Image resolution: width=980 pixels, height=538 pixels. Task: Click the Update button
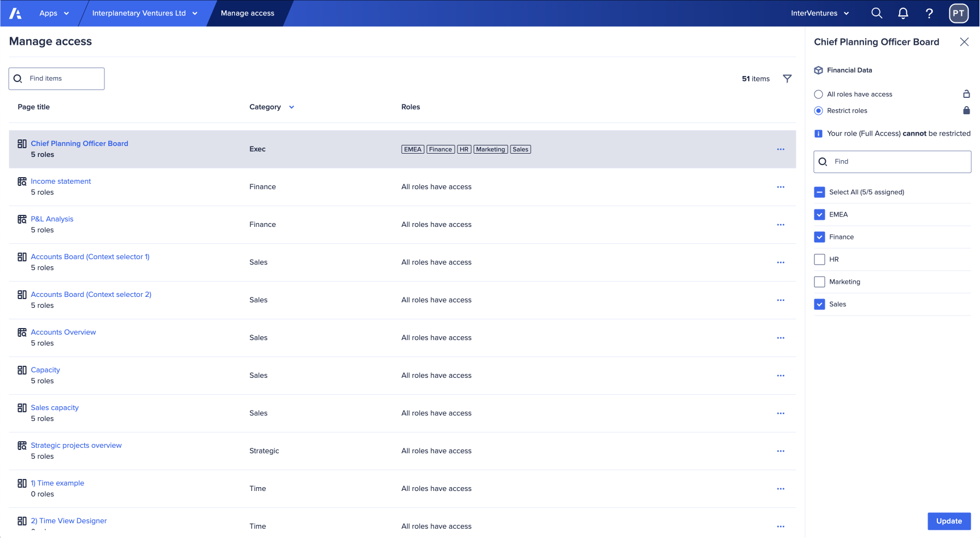[x=949, y=521]
